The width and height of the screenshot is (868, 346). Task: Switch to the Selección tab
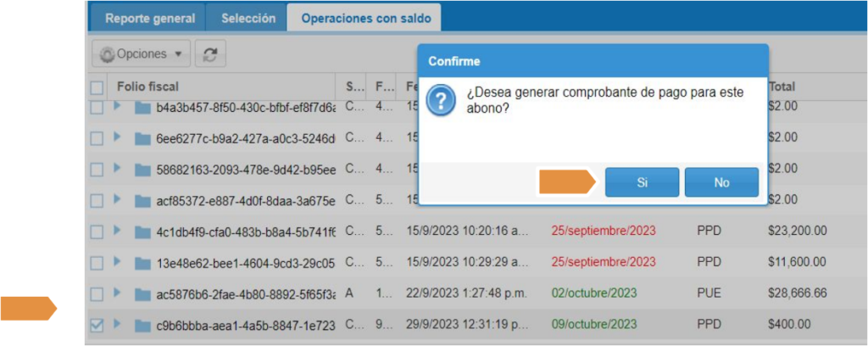point(248,18)
